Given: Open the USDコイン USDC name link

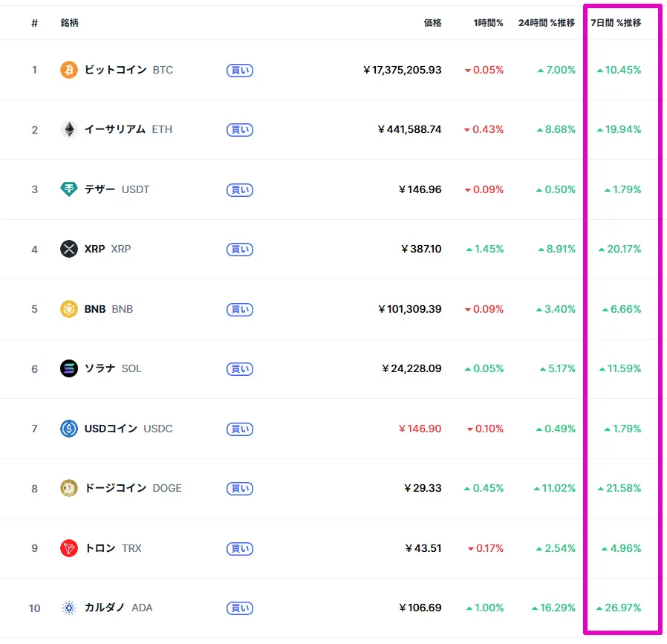Looking at the screenshot, I should [128, 429].
